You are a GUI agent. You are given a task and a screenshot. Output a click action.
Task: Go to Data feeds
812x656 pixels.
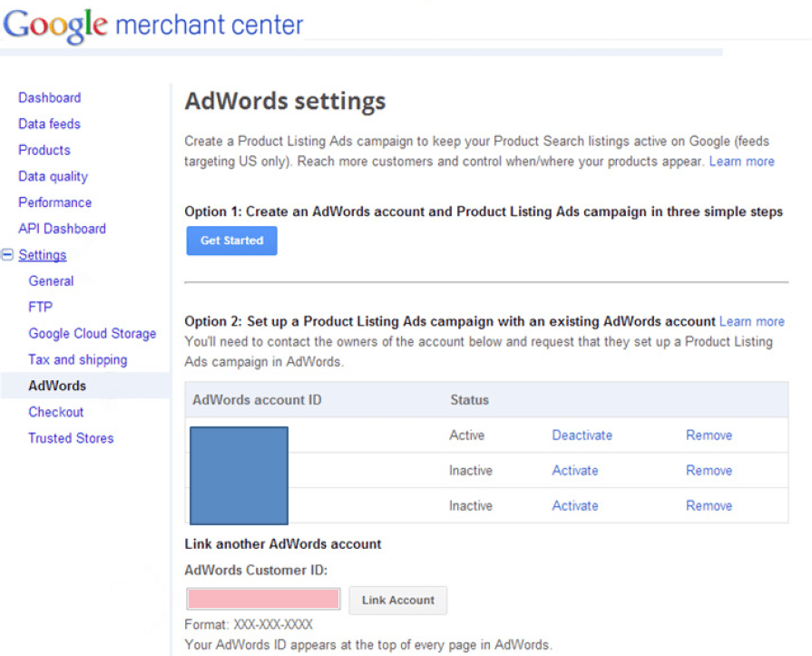coord(50,123)
